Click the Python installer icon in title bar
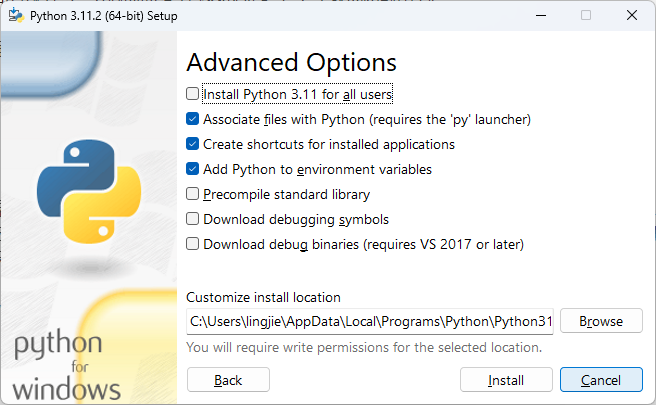The height and width of the screenshot is (405, 656). click(x=16, y=15)
